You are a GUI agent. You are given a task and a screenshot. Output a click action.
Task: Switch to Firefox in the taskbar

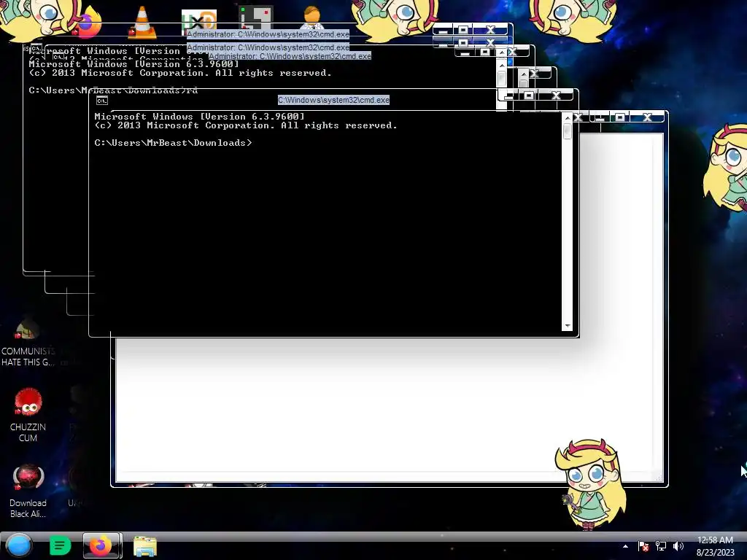pyautogui.click(x=102, y=545)
